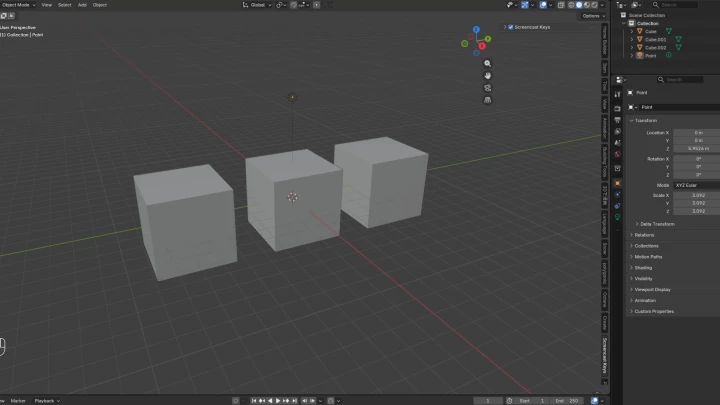This screenshot has height=405, width=720.
Task: Expand the Cube.002 outliner row
Action: click(632, 48)
